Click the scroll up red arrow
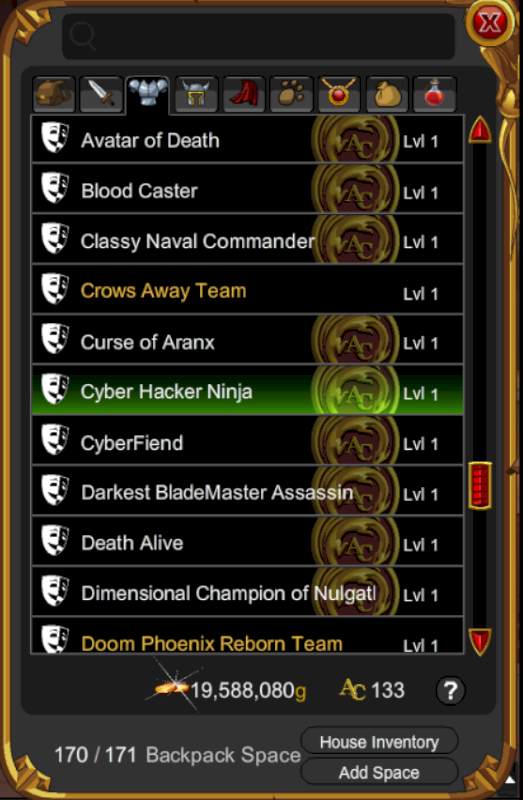The height and width of the screenshot is (800, 523). coord(480,130)
